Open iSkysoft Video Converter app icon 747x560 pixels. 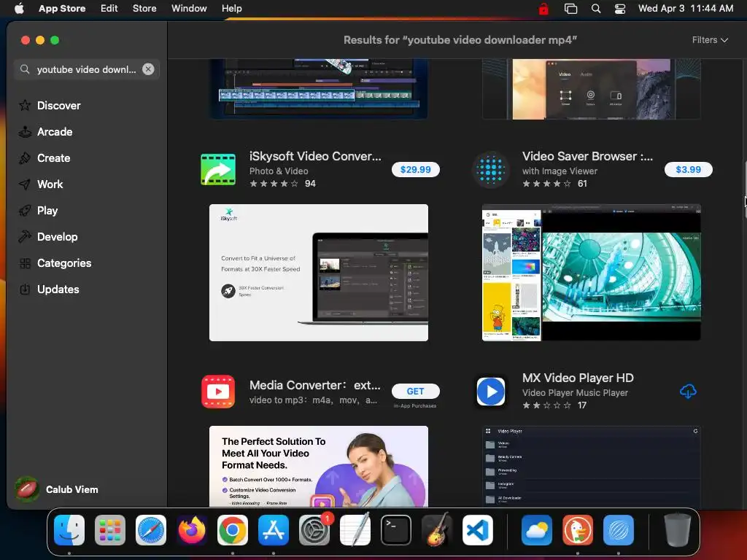click(x=218, y=169)
